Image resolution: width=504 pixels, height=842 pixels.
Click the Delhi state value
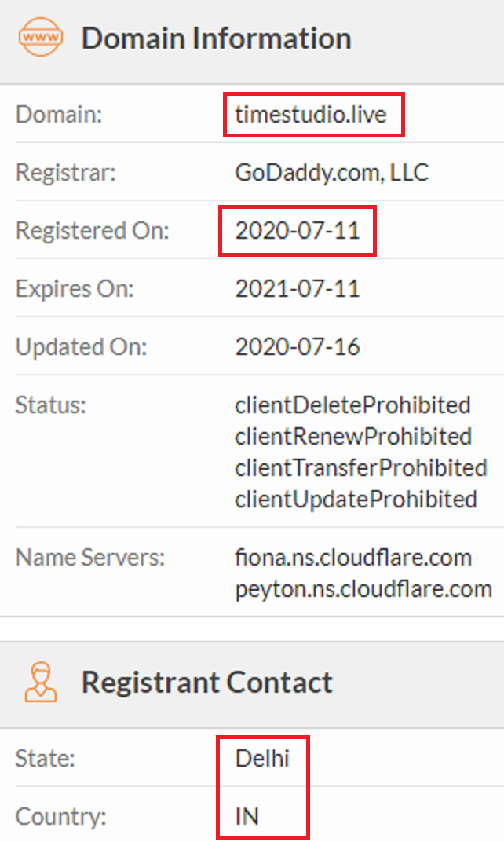pyautogui.click(x=262, y=759)
